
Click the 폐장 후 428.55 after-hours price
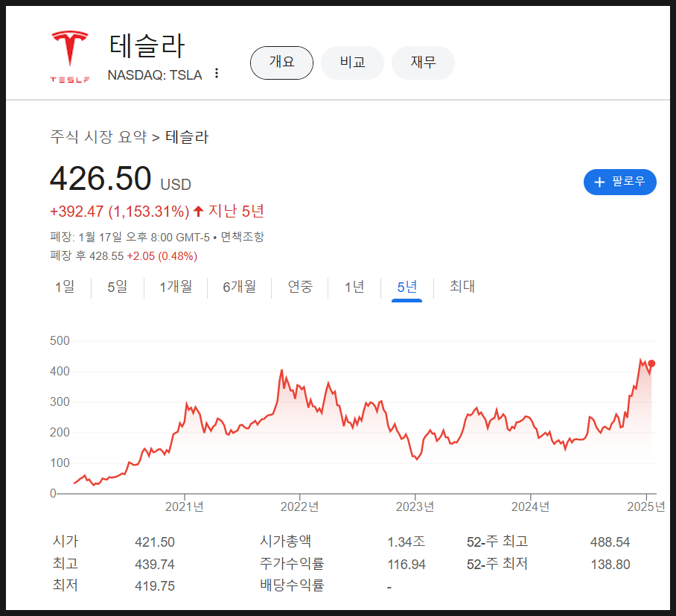tap(87, 256)
